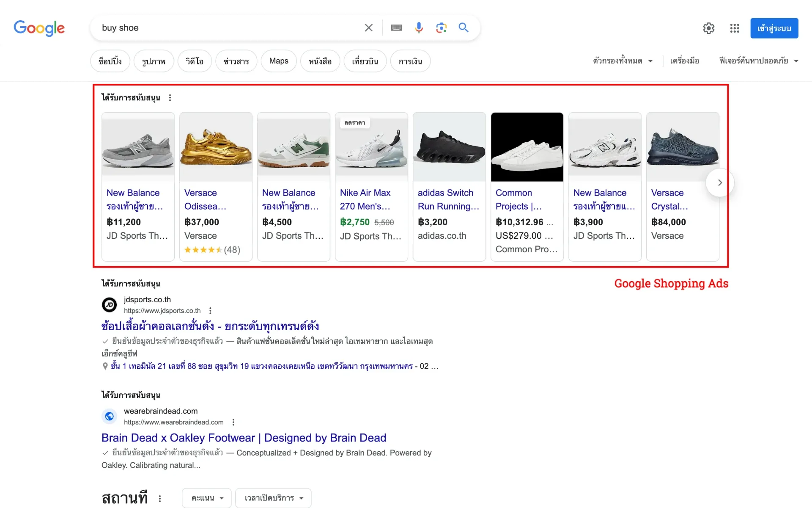Click the blue เข้าสู่ระบบ sign-in button
This screenshot has height=508, width=812.
(774, 28)
